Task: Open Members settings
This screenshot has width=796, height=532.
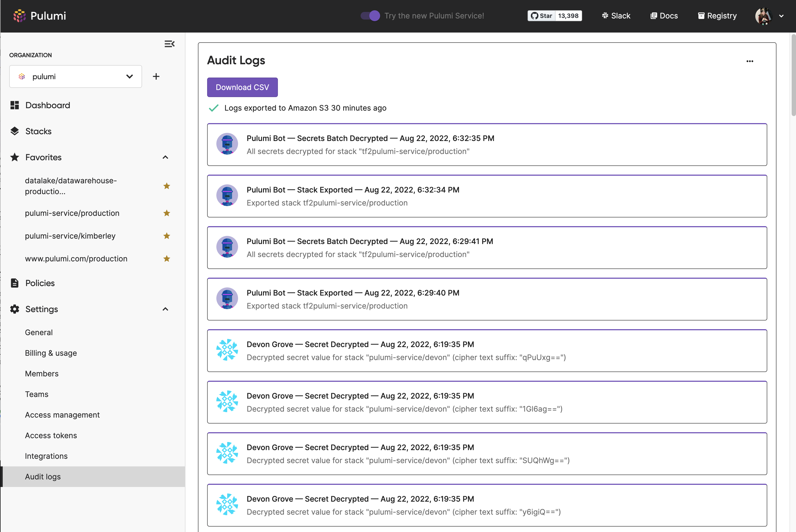Action: click(x=42, y=374)
